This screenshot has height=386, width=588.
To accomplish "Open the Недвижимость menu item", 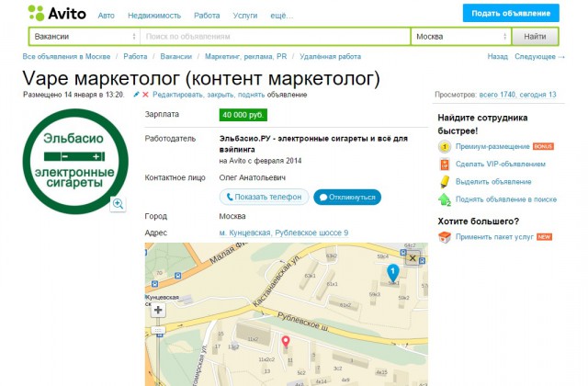I will 154,16.
